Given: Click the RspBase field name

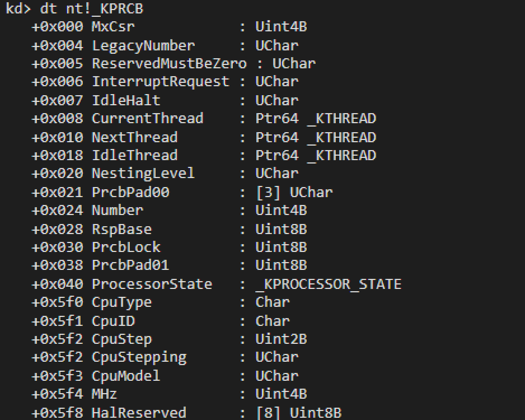Looking at the screenshot, I should (121, 229).
